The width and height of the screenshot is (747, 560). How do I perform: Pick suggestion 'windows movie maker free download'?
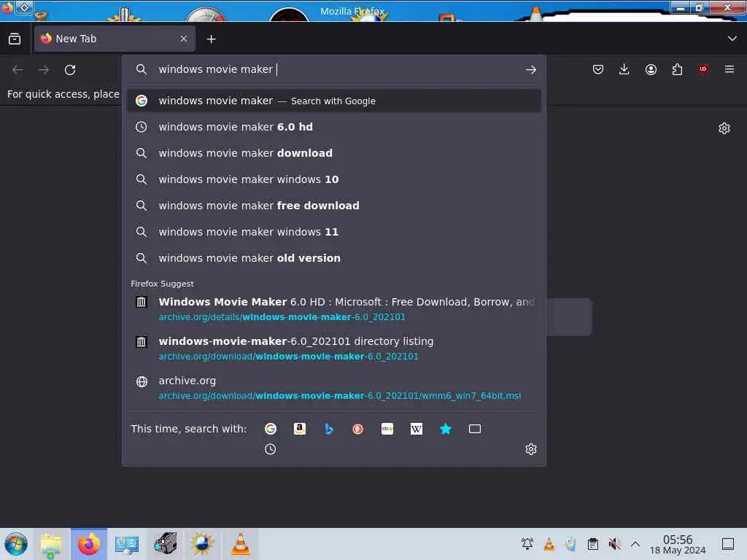tap(334, 206)
